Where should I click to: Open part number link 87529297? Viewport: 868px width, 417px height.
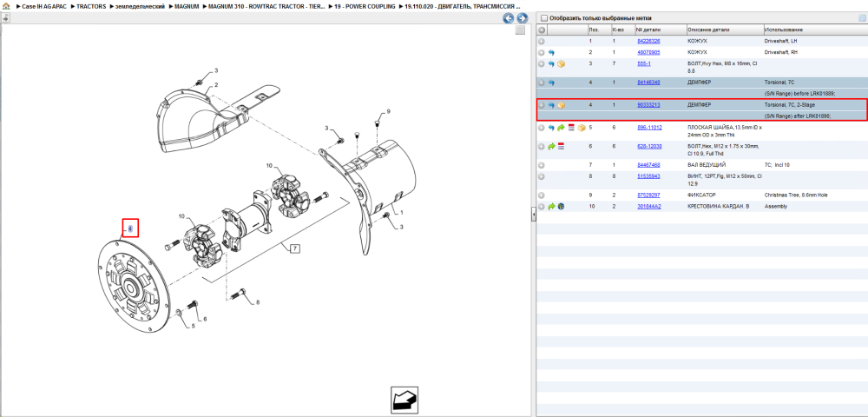[x=648, y=195]
